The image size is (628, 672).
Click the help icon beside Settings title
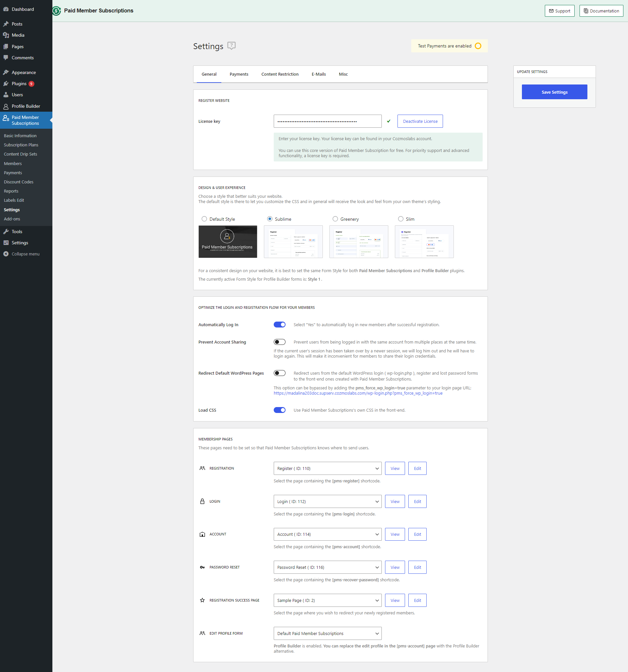point(231,46)
